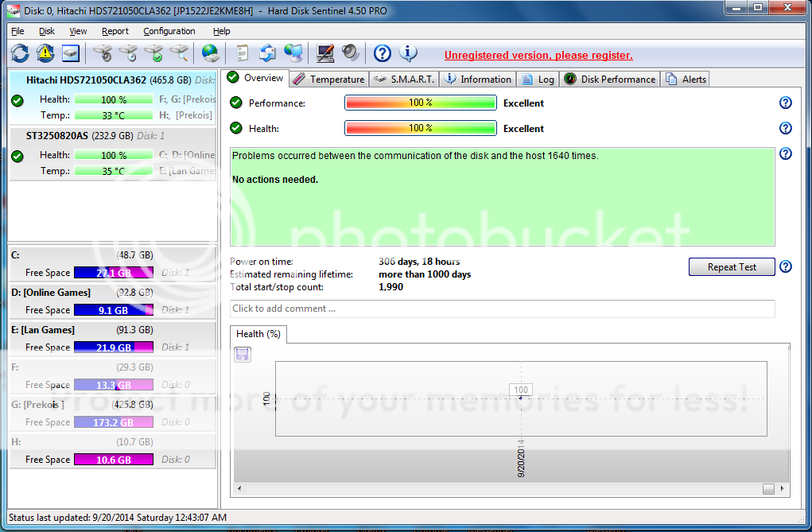Switch to the Temperature tab
The image size is (812, 532).
tap(328, 79)
